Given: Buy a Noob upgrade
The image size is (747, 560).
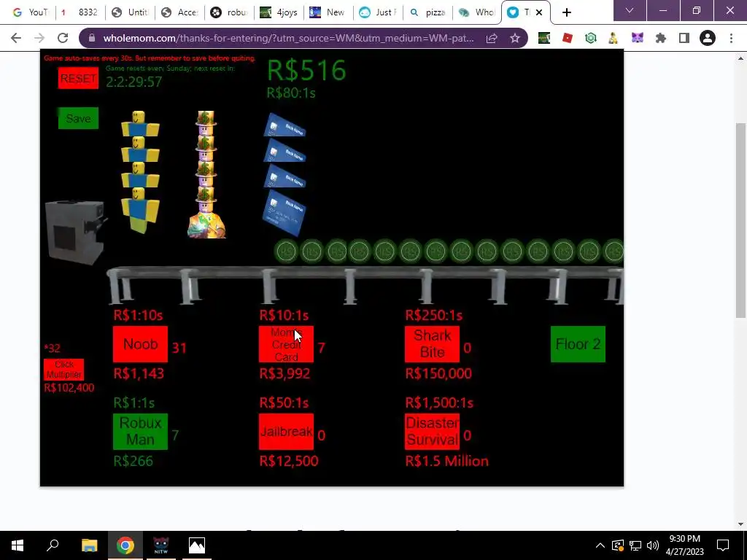Looking at the screenshot, I should click(x=140, y=344).
